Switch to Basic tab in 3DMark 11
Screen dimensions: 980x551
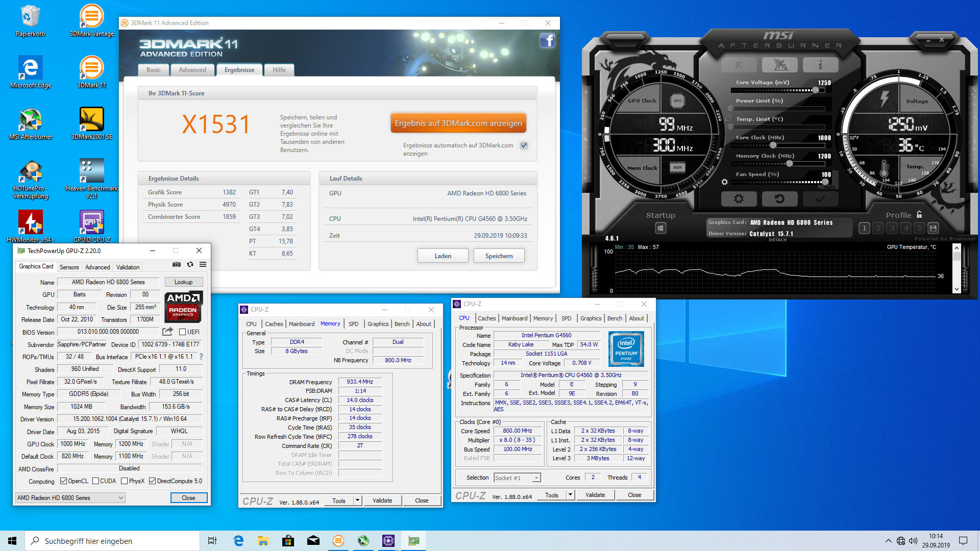click(154, 70)
